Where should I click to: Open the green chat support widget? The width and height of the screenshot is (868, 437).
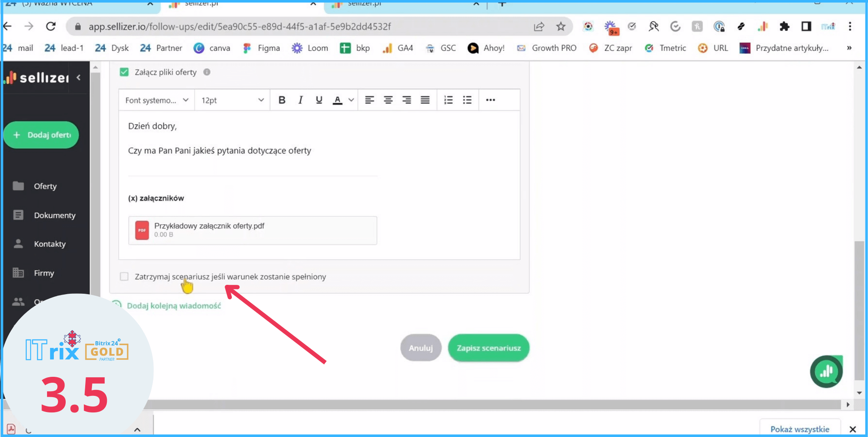point(826,372)
